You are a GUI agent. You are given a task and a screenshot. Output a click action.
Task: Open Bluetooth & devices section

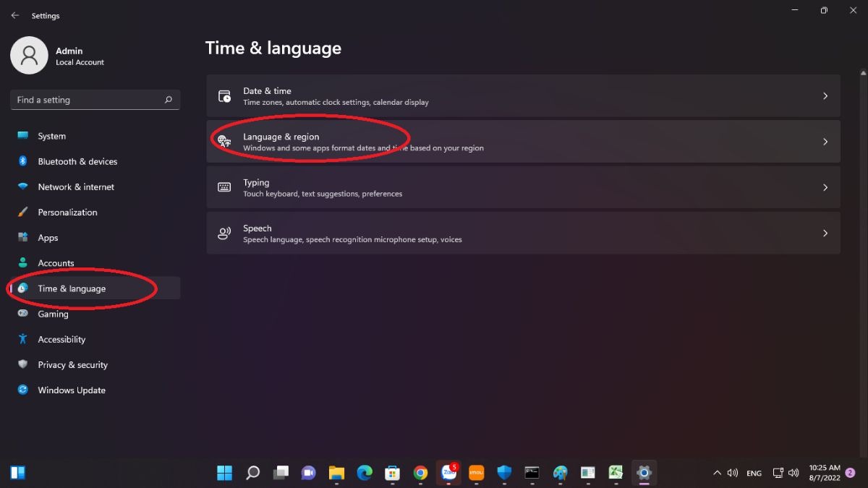pyautogui.click(x=95, y=161)
